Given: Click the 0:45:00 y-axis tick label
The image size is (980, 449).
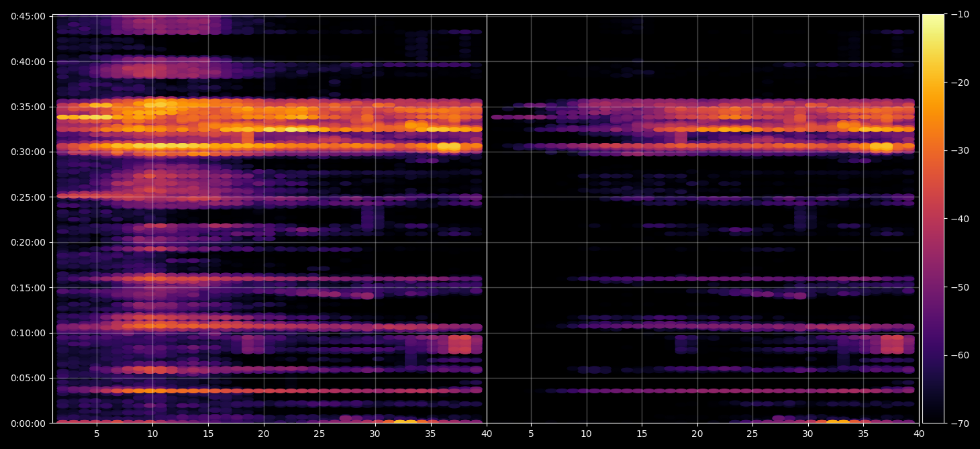Looking at the screenshot, I should point(28,15).
